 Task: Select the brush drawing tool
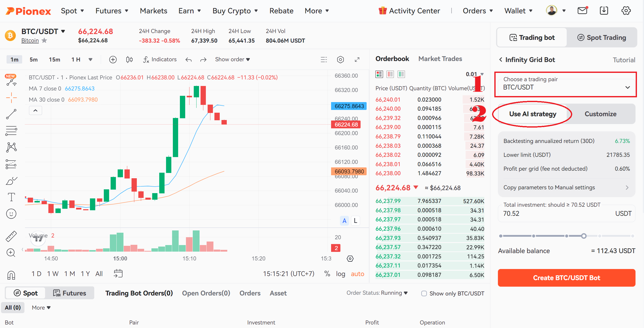pyautogui.click(x=11, y=181)
